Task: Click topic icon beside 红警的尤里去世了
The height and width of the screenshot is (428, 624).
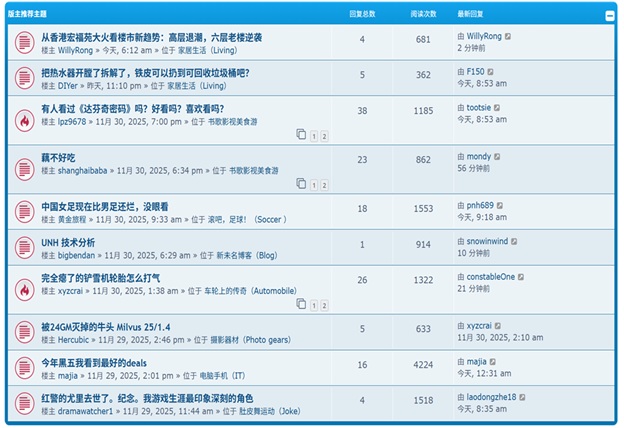Action: pyautogui.click(x=25, y=403)
